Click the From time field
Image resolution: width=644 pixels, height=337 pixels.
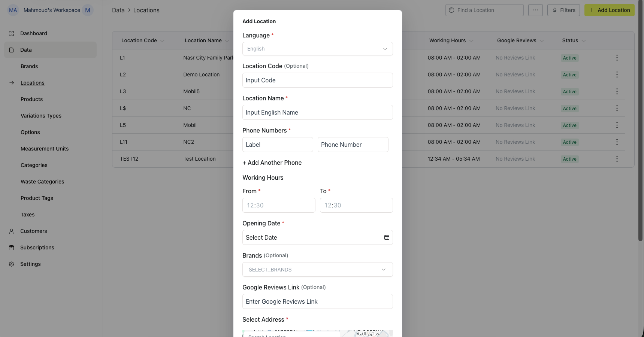279,205
